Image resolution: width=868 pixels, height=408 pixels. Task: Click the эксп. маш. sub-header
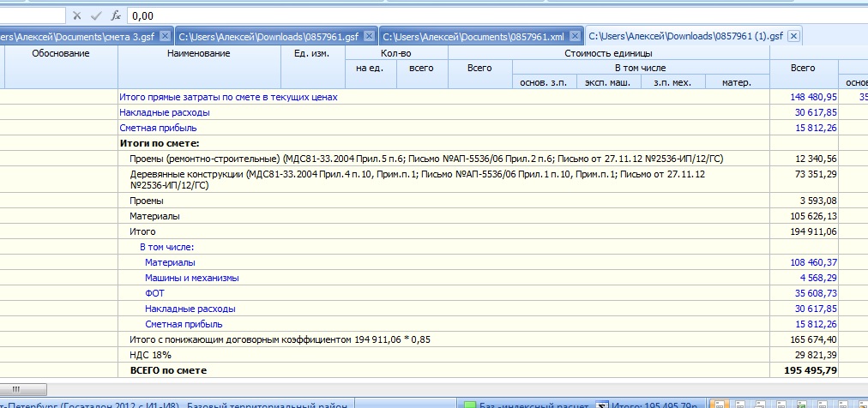tap(609, 82)
